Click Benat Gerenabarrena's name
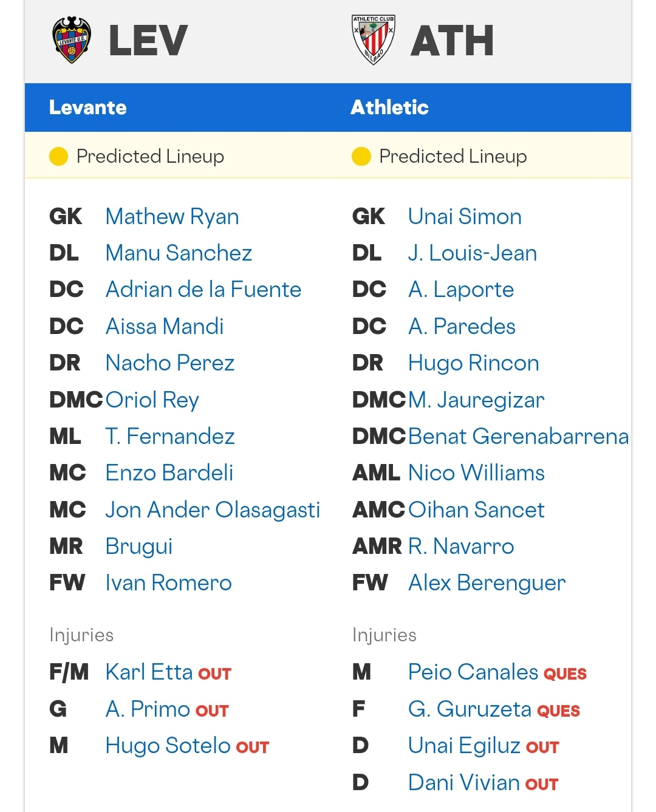Screen dimensions: 656x812 [x=518, y=437]
